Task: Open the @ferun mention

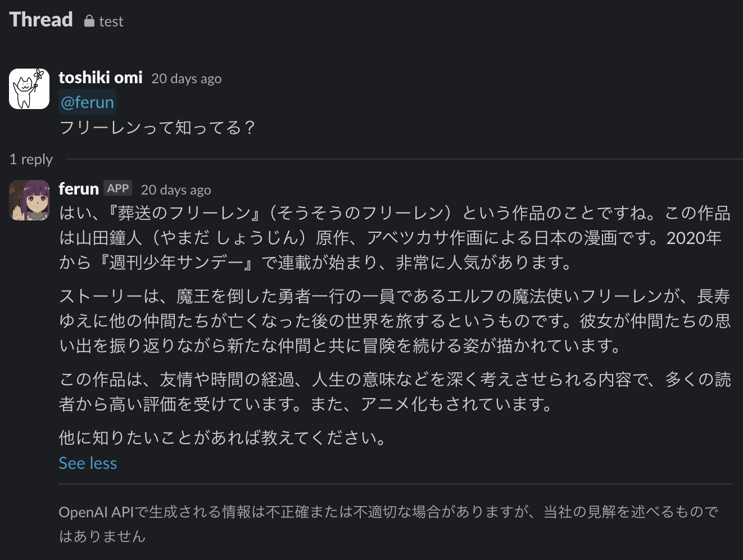Action: point(87,101)
